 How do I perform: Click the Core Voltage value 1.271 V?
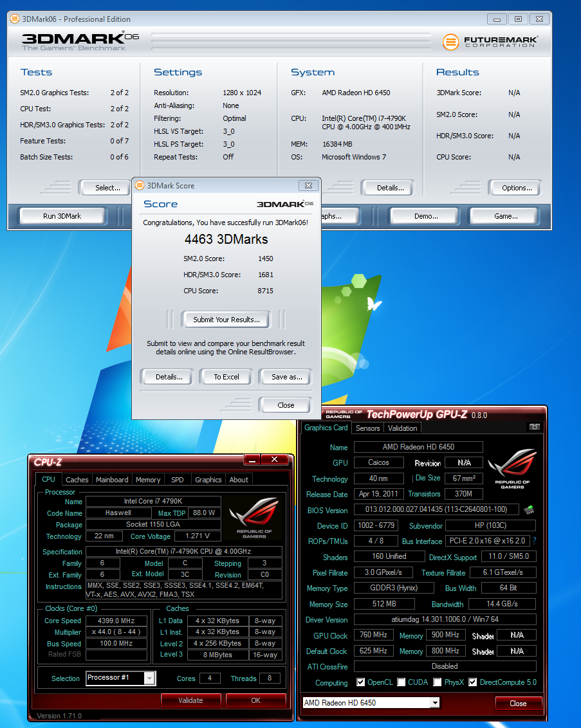(198, 536)
